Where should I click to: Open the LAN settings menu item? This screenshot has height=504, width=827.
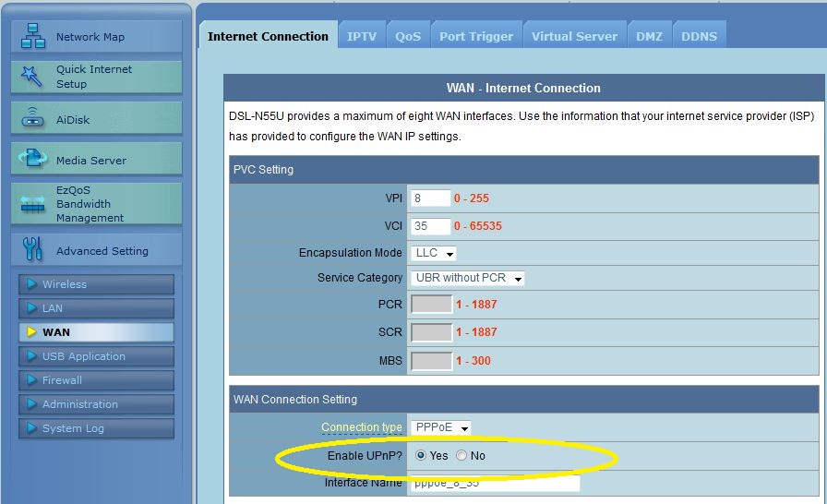96,308
